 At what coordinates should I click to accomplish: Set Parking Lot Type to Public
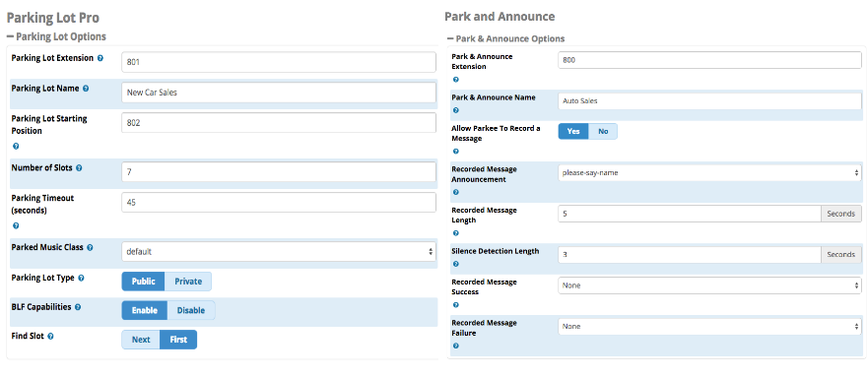(x=144, y=282)
